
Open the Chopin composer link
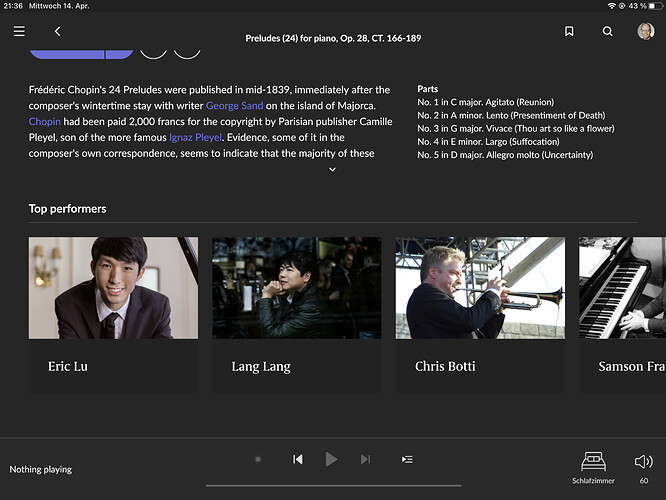[45, 121]
